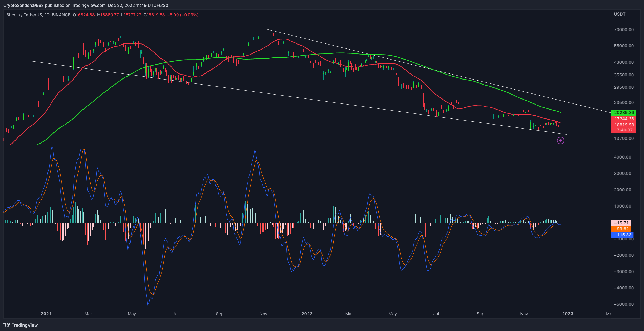The image size is (644, 331).
Task: Click the TradingView logo at bottom left
Action: click(21, 325)
